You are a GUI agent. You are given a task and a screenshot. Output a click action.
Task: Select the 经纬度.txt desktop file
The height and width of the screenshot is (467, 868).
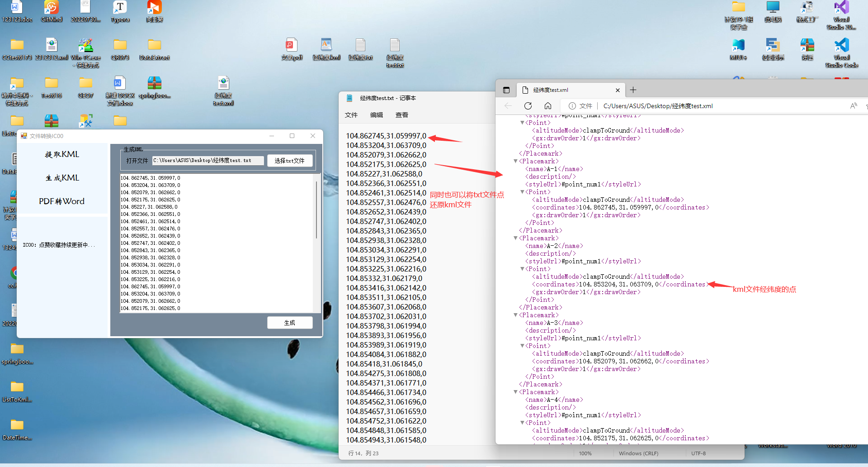coord(360,49)
